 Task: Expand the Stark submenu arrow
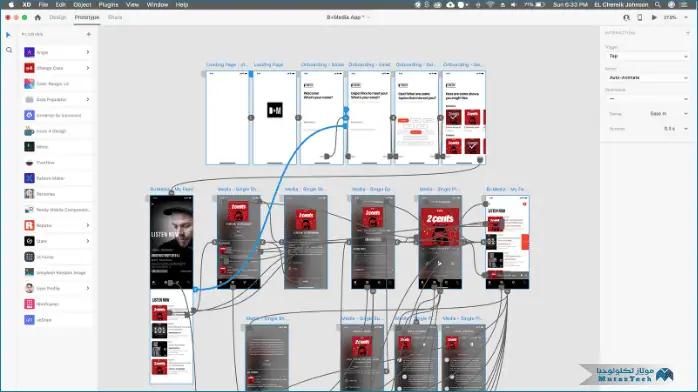88,241
